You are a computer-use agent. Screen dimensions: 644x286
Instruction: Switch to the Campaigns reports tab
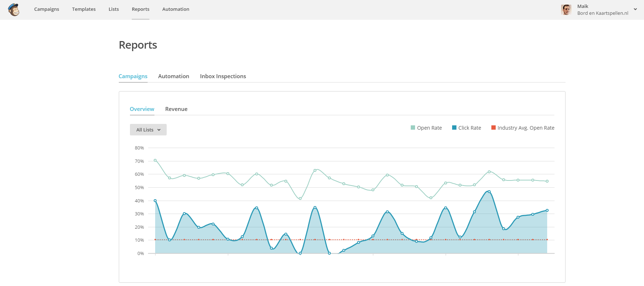point(133,76)
